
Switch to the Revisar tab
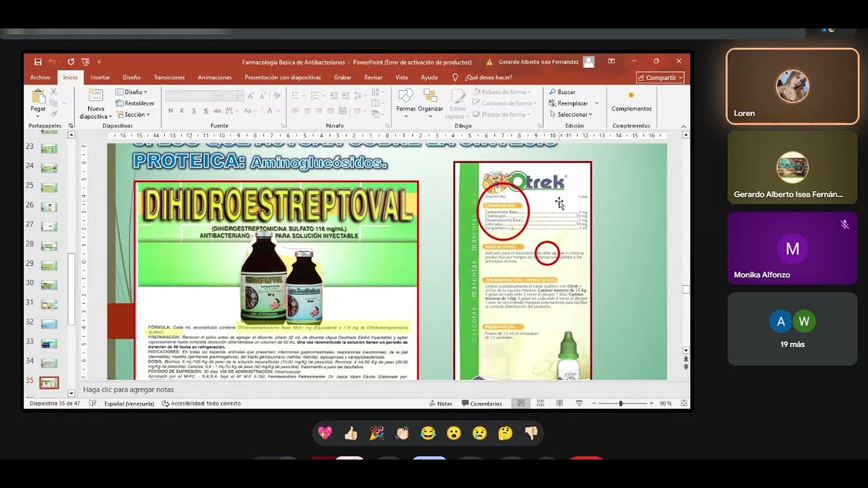tap(373, 77)
